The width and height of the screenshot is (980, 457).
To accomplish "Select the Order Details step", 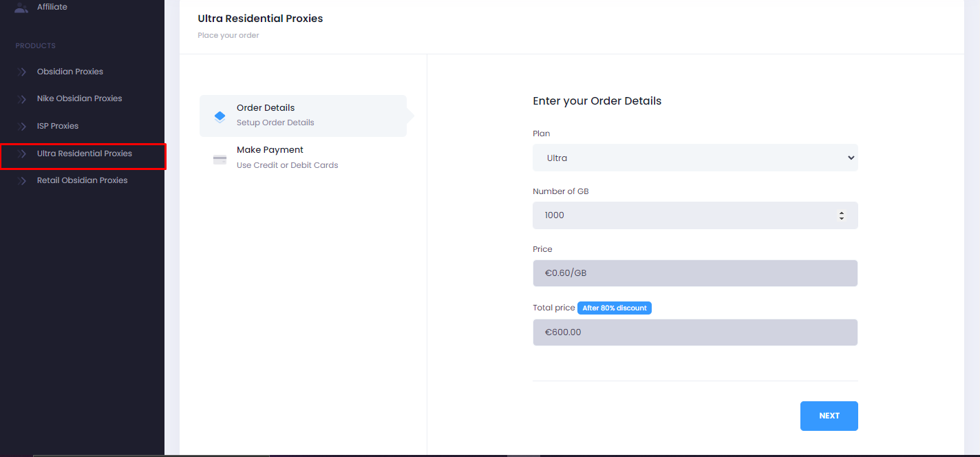I will 303,116.
